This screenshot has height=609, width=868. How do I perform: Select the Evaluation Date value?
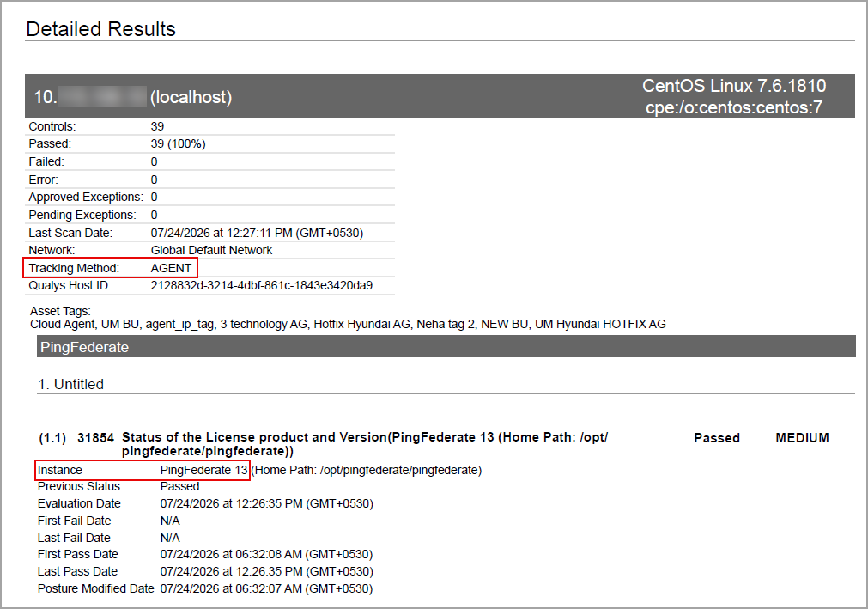click(267, 504)
